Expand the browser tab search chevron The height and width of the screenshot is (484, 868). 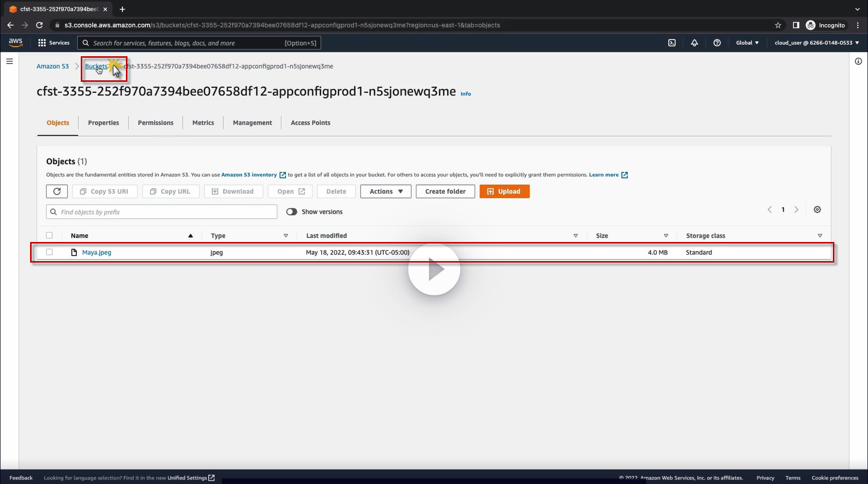click(857, 9)
